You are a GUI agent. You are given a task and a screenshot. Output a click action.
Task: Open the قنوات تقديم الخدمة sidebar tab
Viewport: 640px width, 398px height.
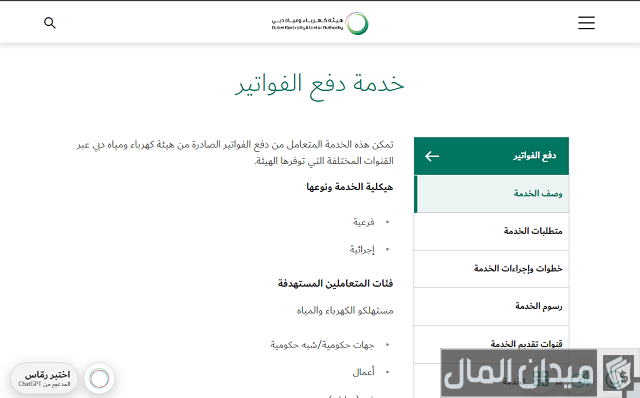coord(491,344)
